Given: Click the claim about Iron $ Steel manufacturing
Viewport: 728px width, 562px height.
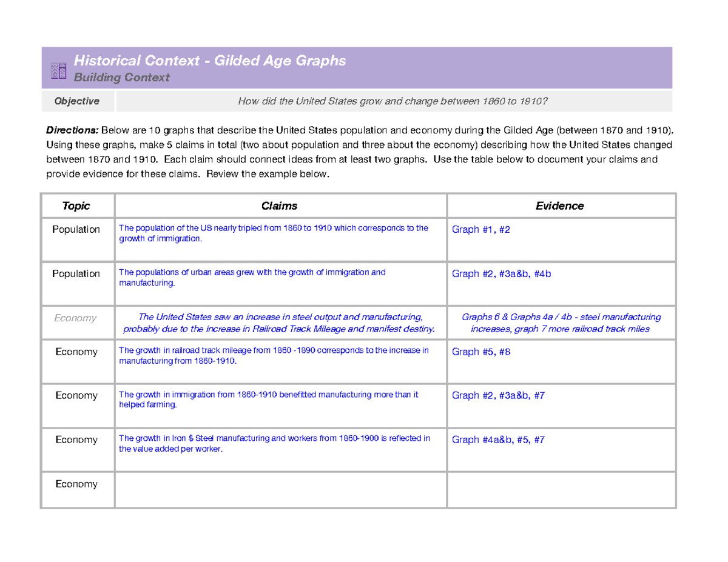Looking at the screenshot, I should pos(274,444).
